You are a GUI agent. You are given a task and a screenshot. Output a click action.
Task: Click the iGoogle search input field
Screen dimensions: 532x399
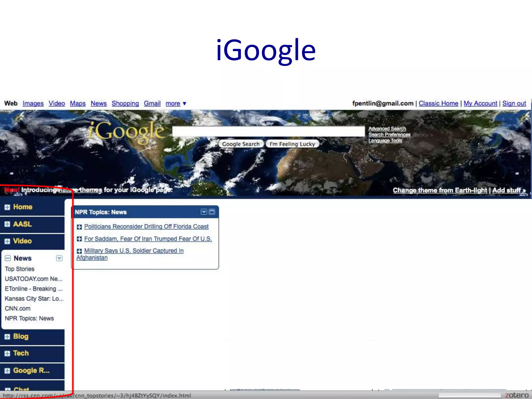coord(268,131)
